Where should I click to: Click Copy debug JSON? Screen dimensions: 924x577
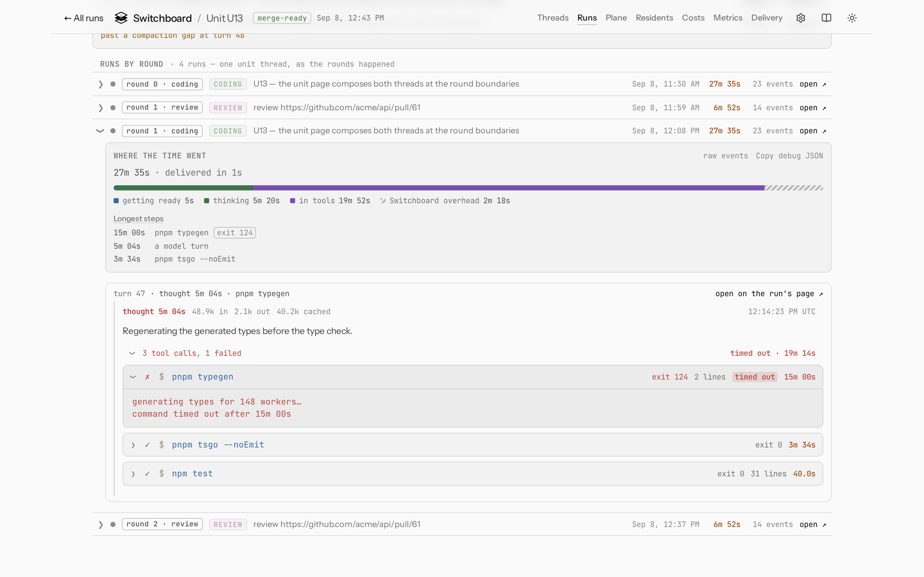(x=789, y=156)
